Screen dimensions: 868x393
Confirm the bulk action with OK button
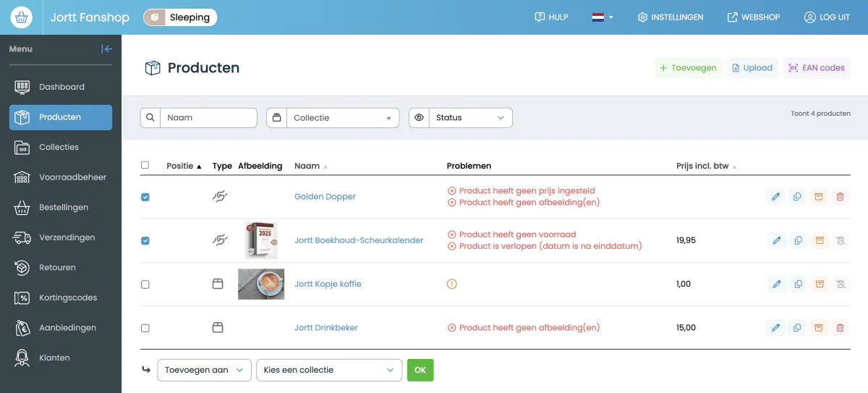click(x=420, y=370)
